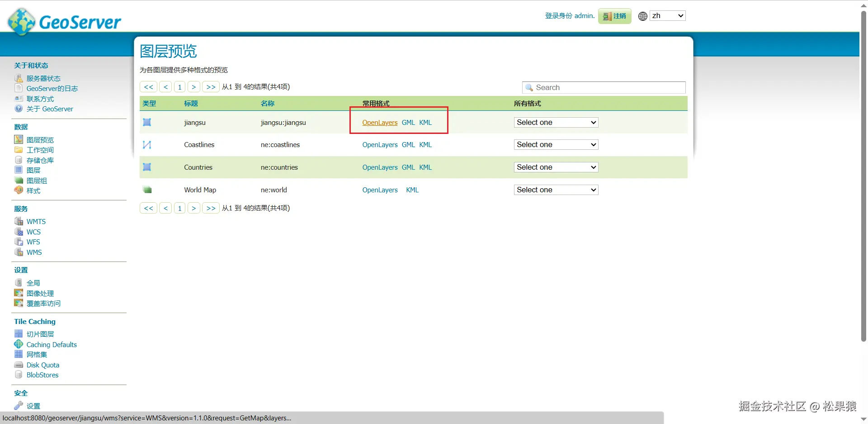Click the server status icon in sidebar

(19, 78)
